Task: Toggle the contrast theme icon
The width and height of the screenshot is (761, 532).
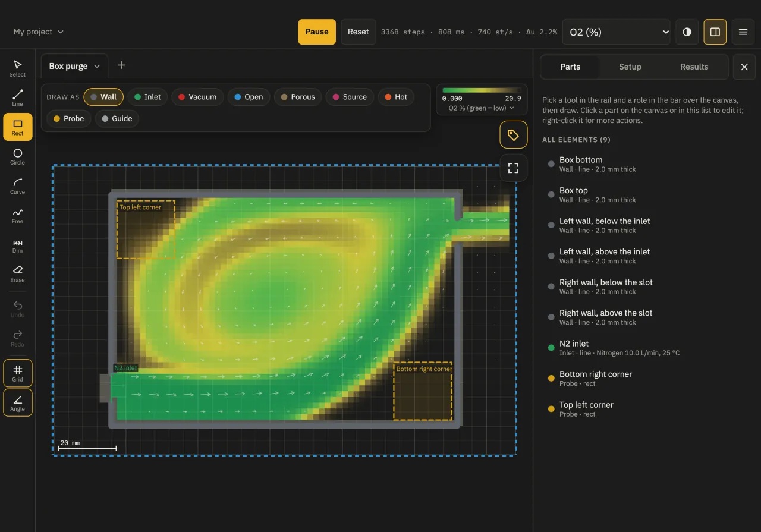Action: click(x=687, y=32)
